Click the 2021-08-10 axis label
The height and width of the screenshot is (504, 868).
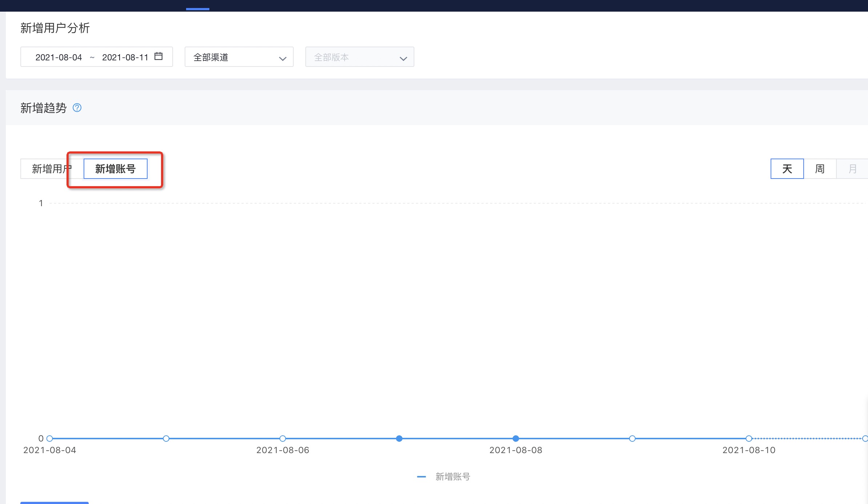[x=749, y=450]
